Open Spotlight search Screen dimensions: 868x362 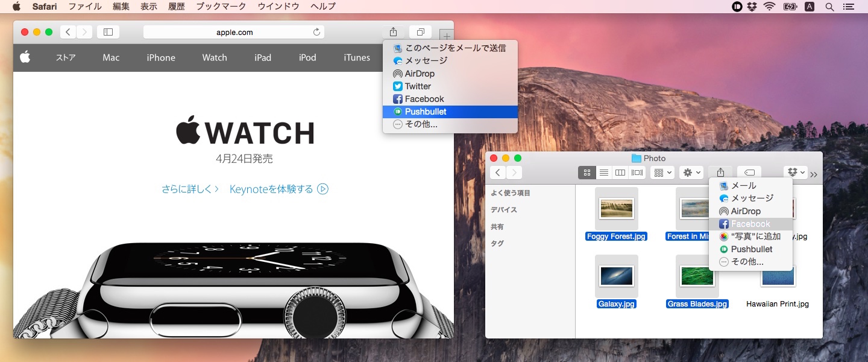[830, 7]
